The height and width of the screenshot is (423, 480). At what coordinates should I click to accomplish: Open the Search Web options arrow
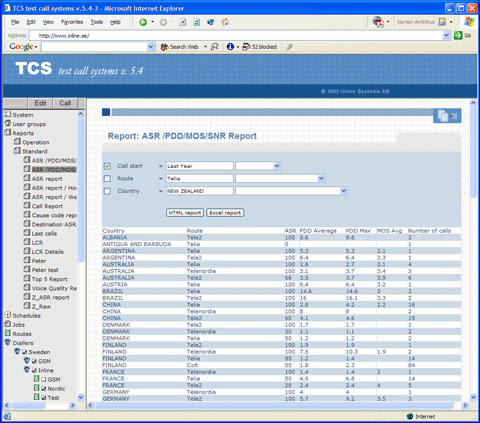click(x=205, y=47)
